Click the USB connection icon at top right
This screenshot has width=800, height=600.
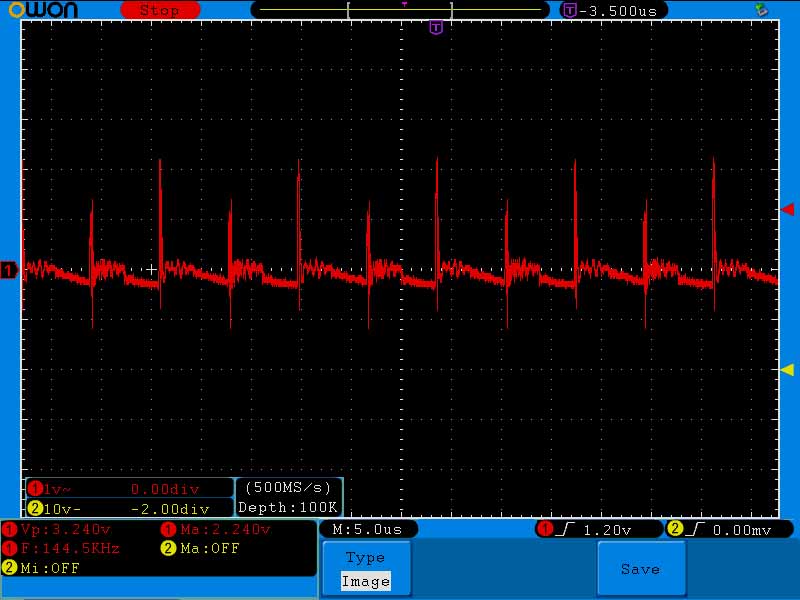pos(762,10)
